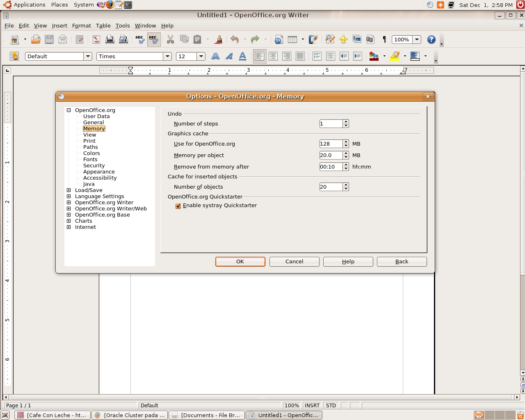Click the Styles and Formatting icon
Image resolution: width=525 pixels, height=420 pixels.
point(15,56)
